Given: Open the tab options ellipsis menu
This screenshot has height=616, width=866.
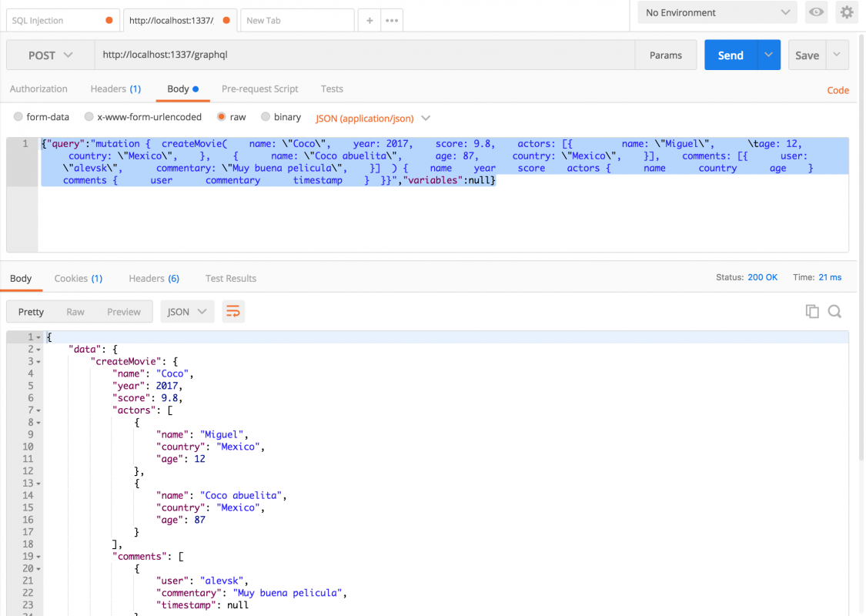Looking at the screenshot, I should [392, 21].
